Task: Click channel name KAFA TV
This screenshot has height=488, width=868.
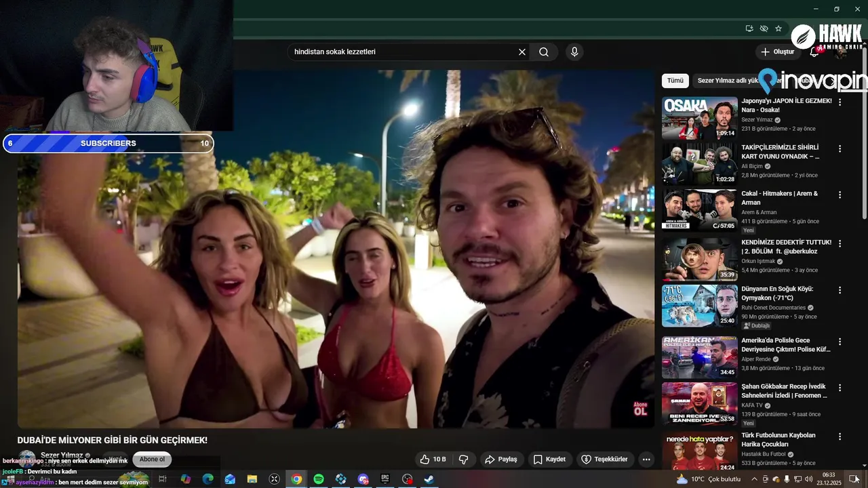Action: tap(752, 405)
